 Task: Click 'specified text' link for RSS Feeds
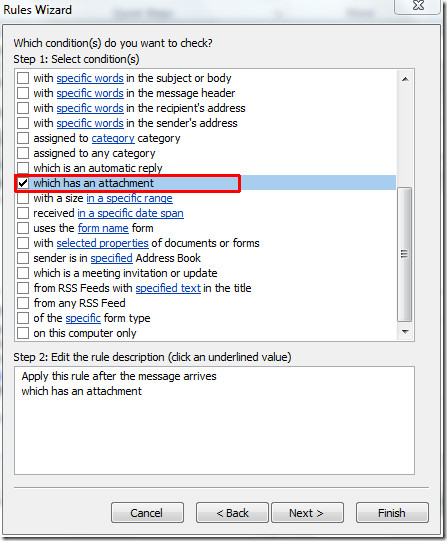(168, 288)
